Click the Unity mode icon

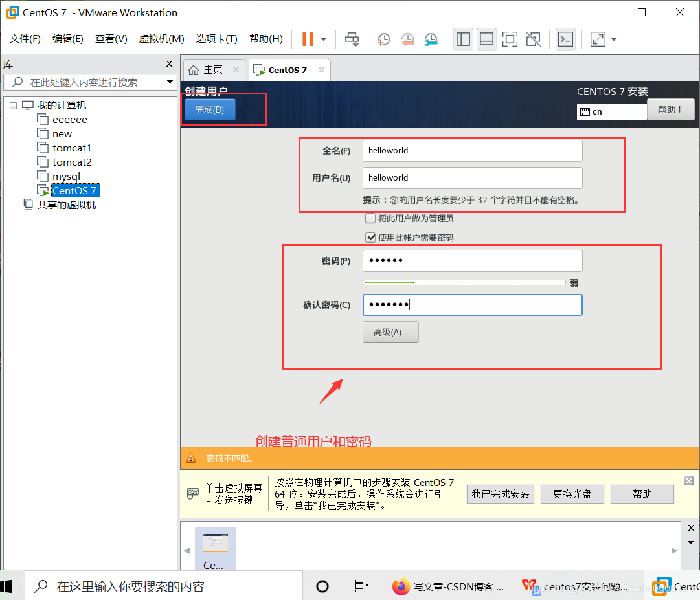[x=534, y=39]
